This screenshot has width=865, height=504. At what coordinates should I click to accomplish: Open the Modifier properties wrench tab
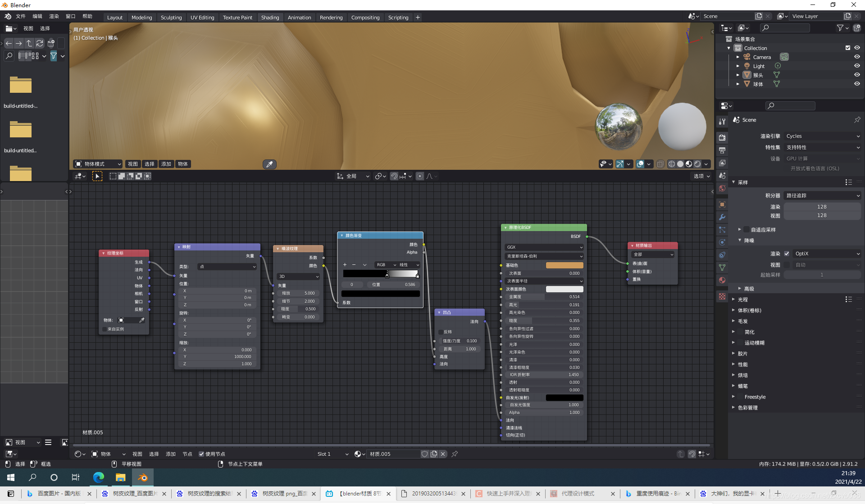coord(722,217)
